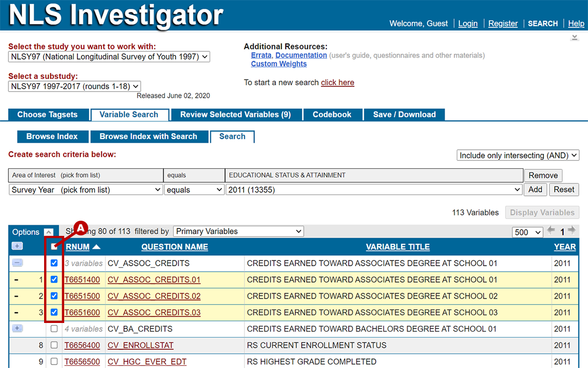
Task: Open CV_ASSOC_CREDITS.02 question link
Action: point(154,296)
